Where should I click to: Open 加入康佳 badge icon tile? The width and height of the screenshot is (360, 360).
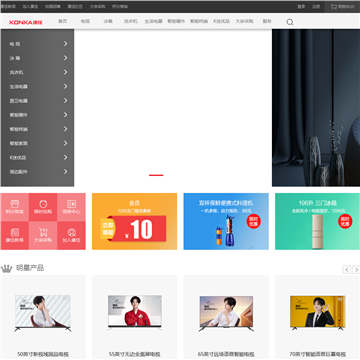coord(71,235)
